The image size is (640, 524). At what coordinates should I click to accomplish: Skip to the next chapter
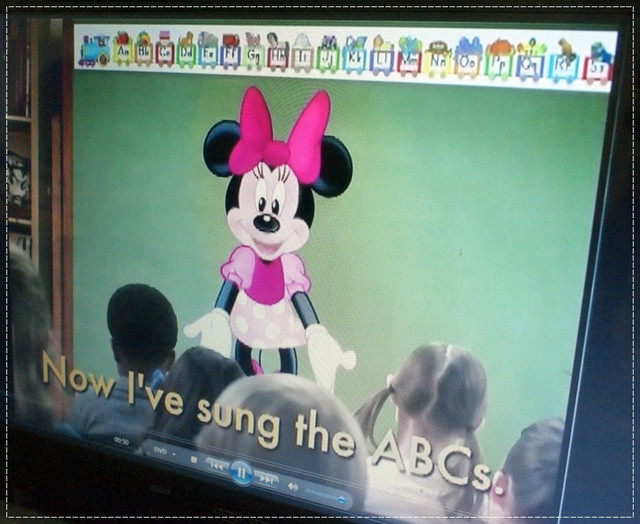tap(266, 479)
